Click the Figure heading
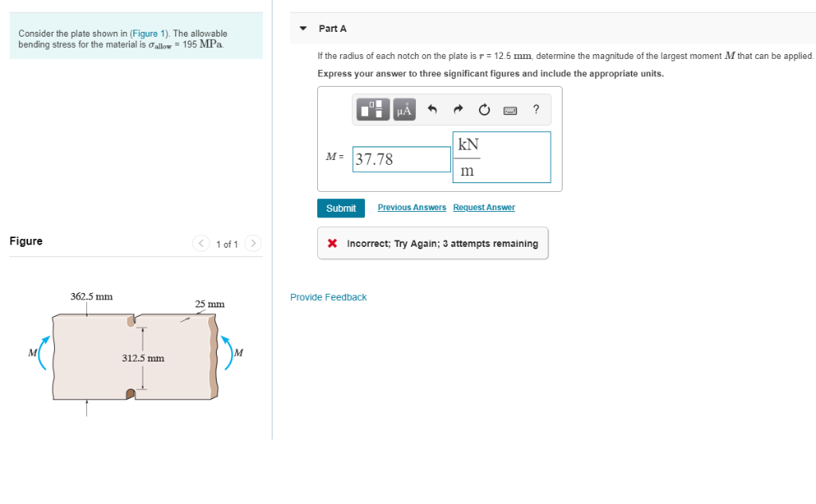This screenshot has height=504, width=816. [26, 240]
